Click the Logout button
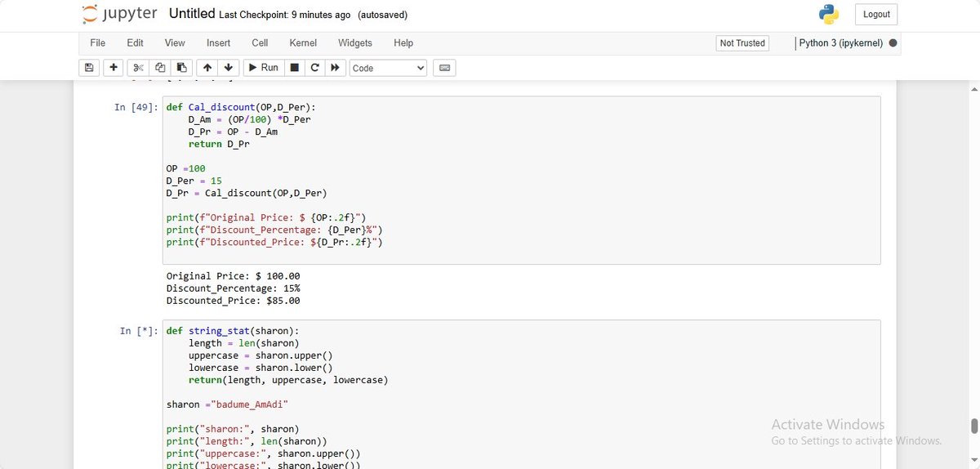The width and height of the screenshot is (980, 469). tap(876, 14)
